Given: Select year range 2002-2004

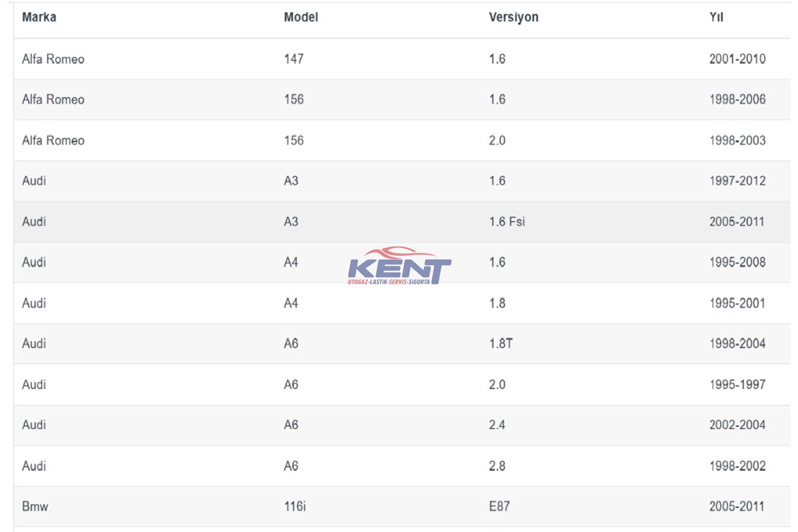Looking at the screenshot, I should [737, 425].
